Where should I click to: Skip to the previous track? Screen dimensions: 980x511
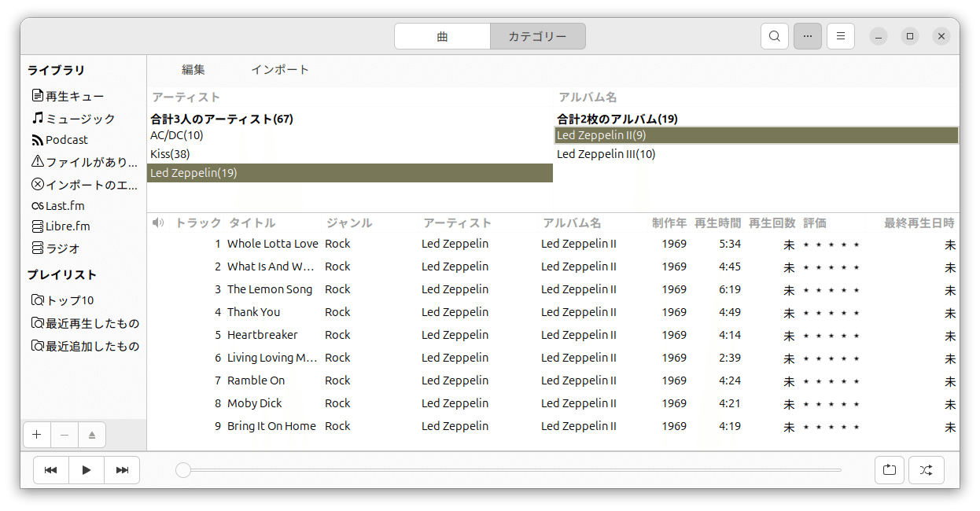(51, 470)
